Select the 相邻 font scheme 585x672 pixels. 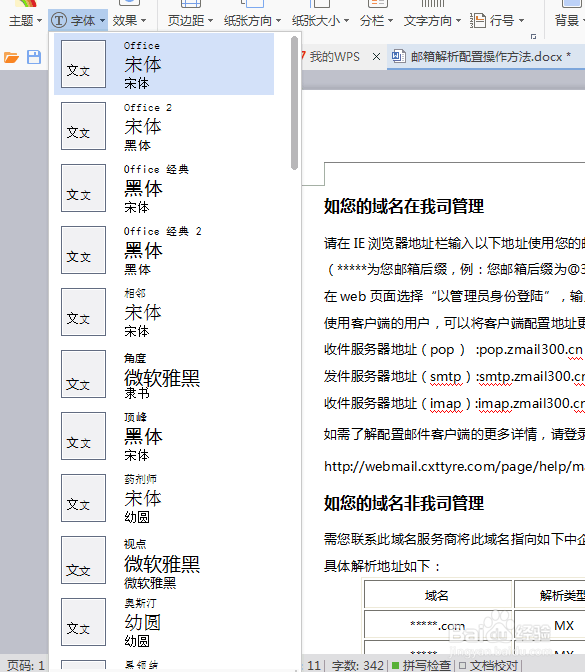tap(164, 312)
